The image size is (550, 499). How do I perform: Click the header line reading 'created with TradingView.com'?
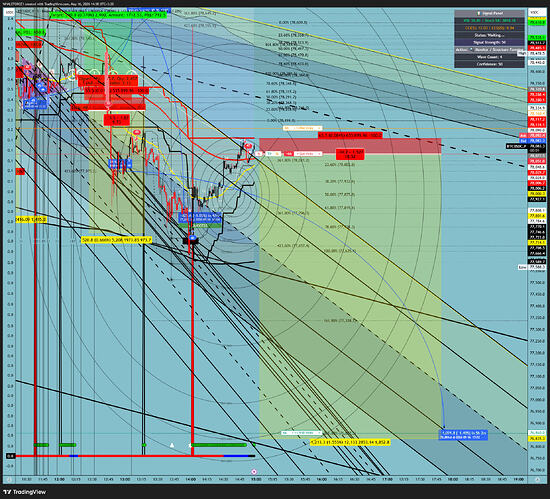58,4
